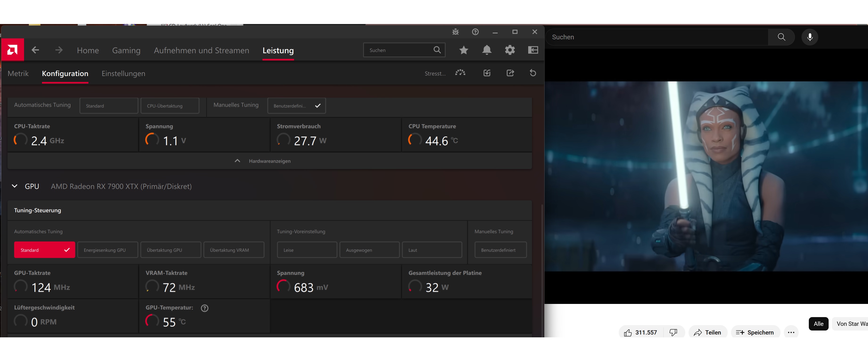Switch to the Metrik tab

[18, 73]
